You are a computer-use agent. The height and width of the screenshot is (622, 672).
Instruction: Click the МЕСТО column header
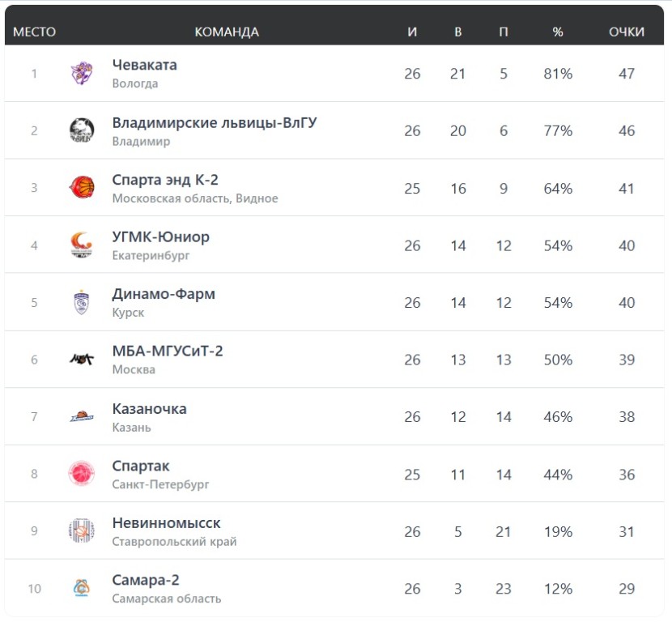(x=34, y=32)
